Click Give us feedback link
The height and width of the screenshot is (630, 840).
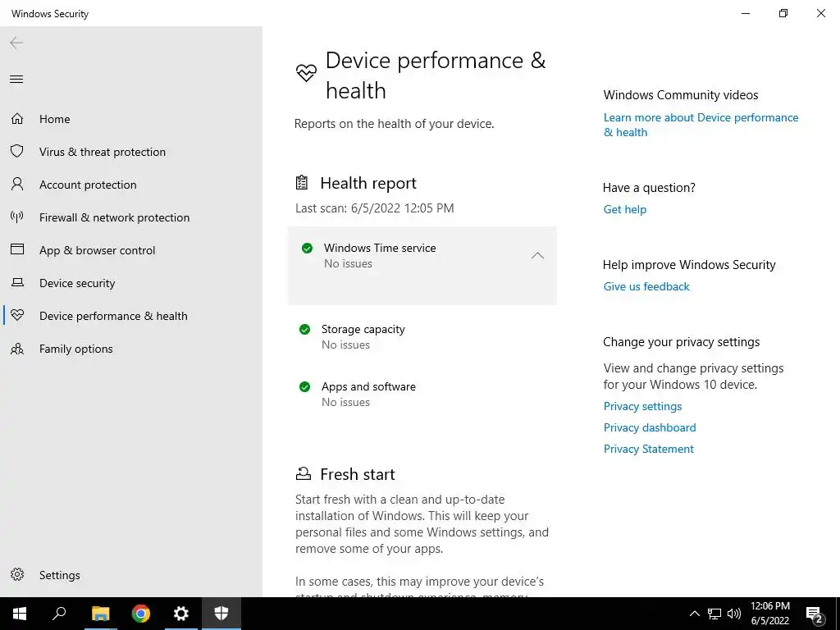pos(646,286)
